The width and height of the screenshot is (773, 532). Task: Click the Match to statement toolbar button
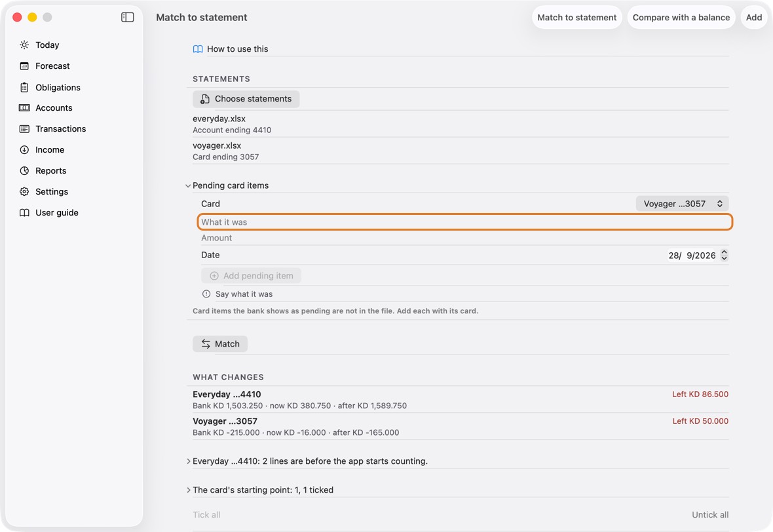click(576, 17)
